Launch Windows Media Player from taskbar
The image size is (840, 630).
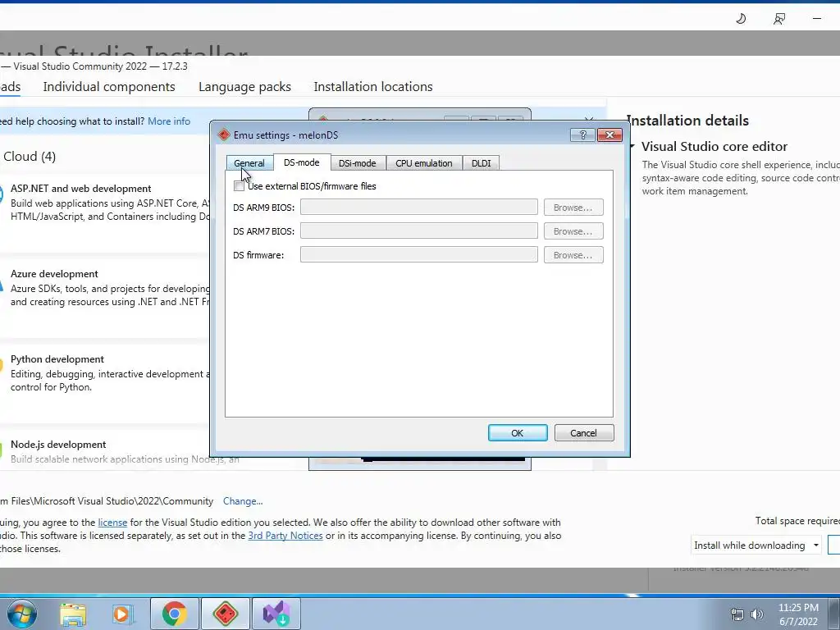coord(121,614)
